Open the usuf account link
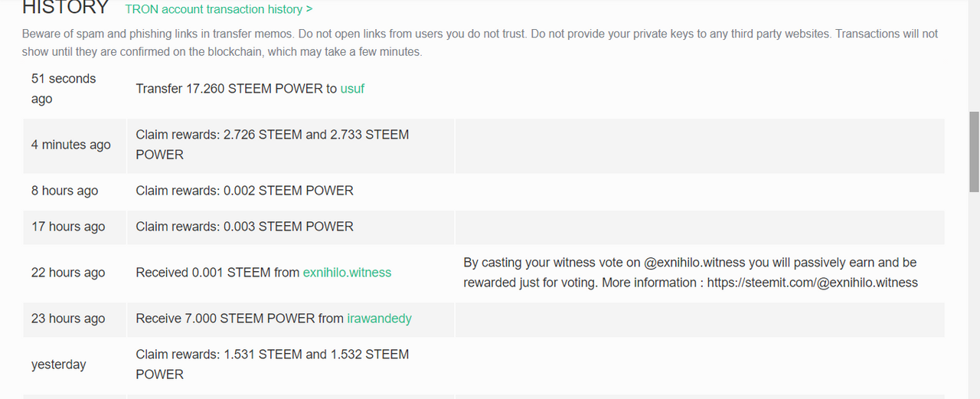980x399 pixels. (352, 88)
